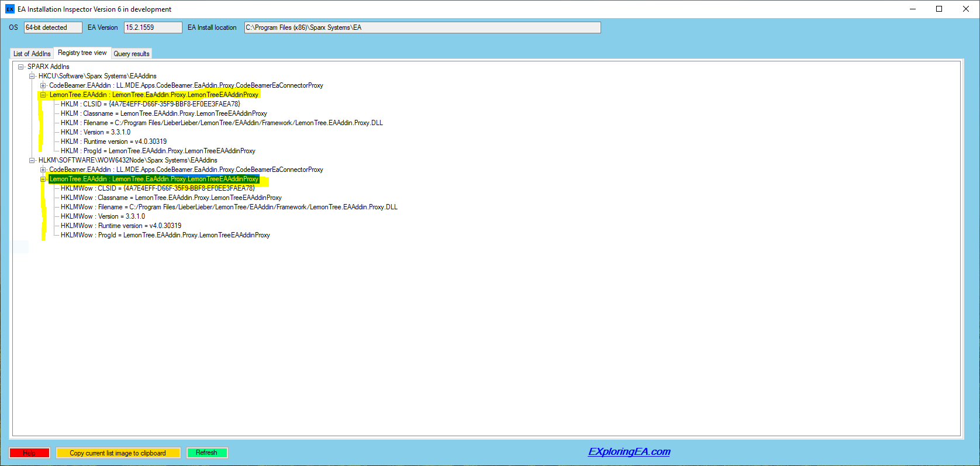The image size is (980, 466).
Task: Select the Registry tree view tab
Action: click(x=82, y=53)
